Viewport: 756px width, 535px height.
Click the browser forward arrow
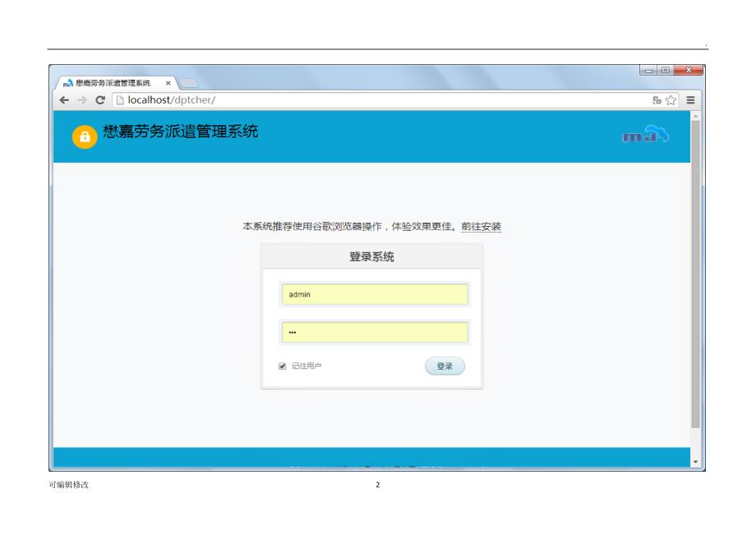[x=82, y=100]
